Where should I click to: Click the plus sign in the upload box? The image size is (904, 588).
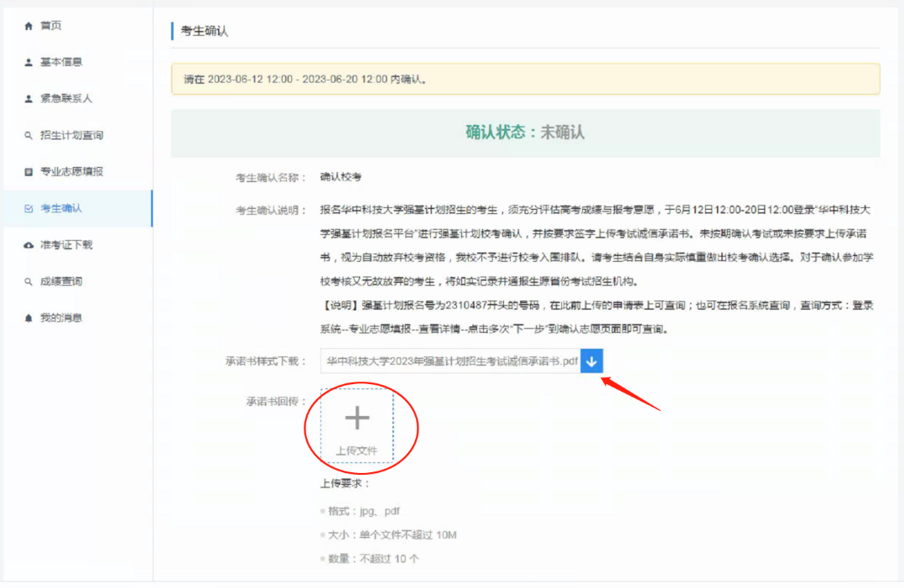(x=357, y=418)
